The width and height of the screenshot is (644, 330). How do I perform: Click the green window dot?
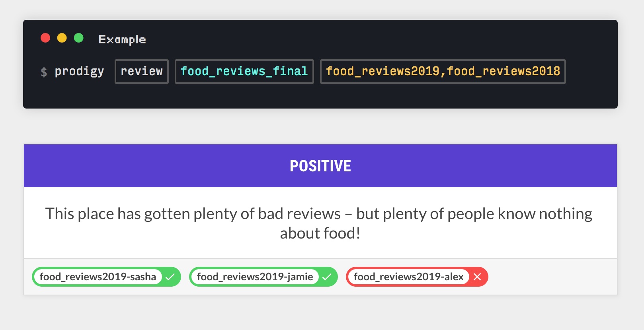tap(79, 38)
